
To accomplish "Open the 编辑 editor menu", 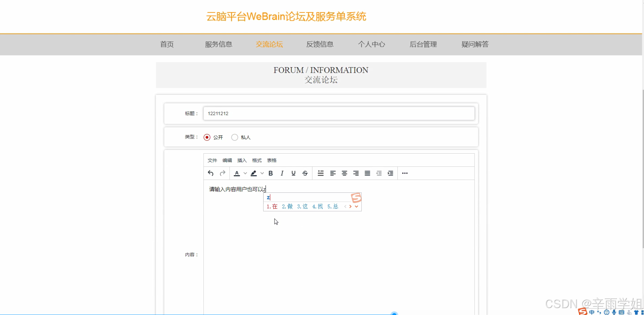I will click(x=227, y=160).
